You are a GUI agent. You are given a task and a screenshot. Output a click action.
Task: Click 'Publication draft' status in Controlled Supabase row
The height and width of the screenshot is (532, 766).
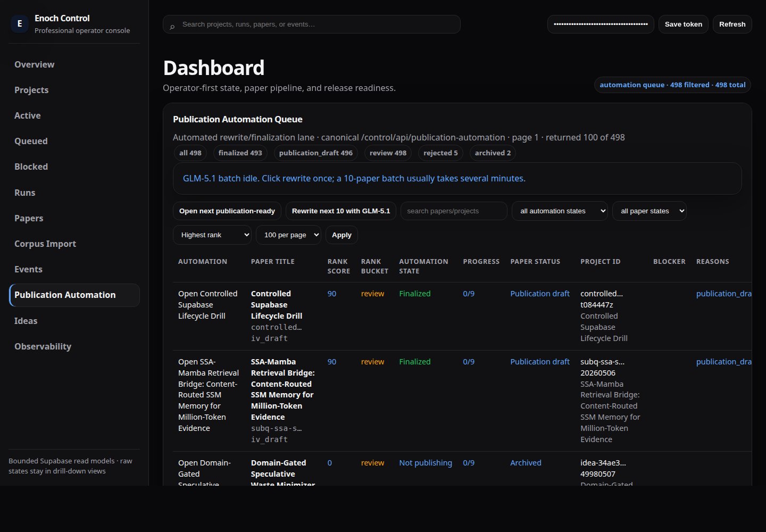click(x=540, y=294)
